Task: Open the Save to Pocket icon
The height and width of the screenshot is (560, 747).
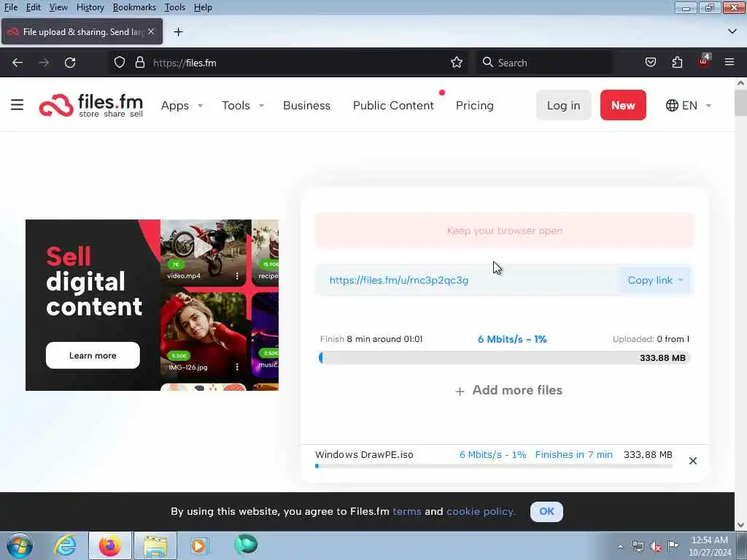Action: point(650,63)
